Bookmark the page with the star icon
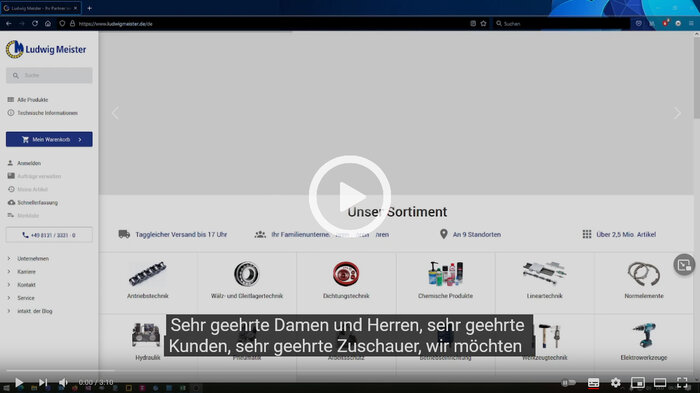This screenshot has width=700, height=393. [x=483, y=24]
